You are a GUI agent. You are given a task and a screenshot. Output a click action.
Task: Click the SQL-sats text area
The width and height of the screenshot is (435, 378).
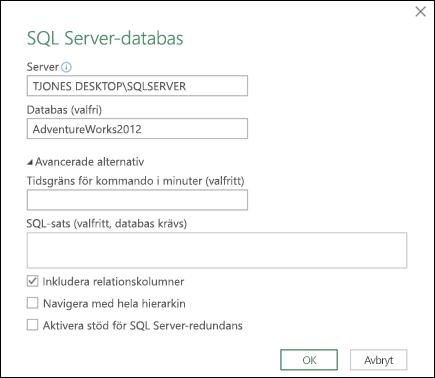click(217, 250)
